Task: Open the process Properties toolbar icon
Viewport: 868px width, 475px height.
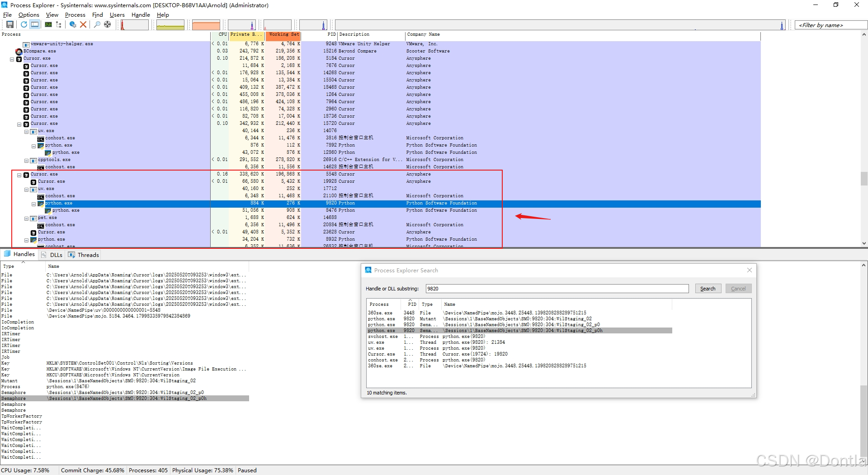Action: click(72, 24)
